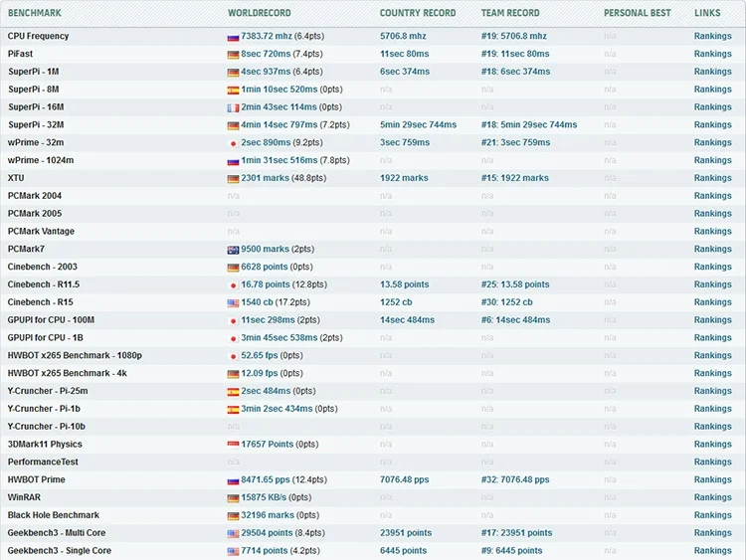
Task: Open the 4sec 937ms SuperPi 1M record
Action: (266, 72)
